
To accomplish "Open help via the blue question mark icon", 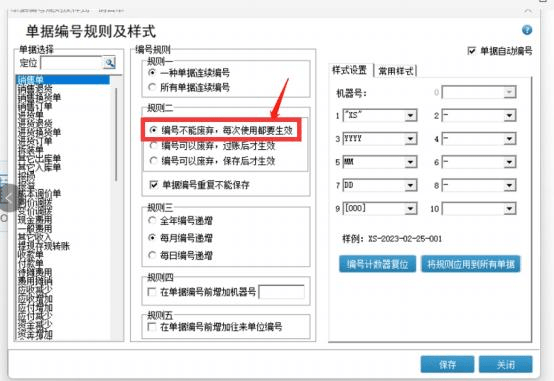I will click(x=527, y=30).
